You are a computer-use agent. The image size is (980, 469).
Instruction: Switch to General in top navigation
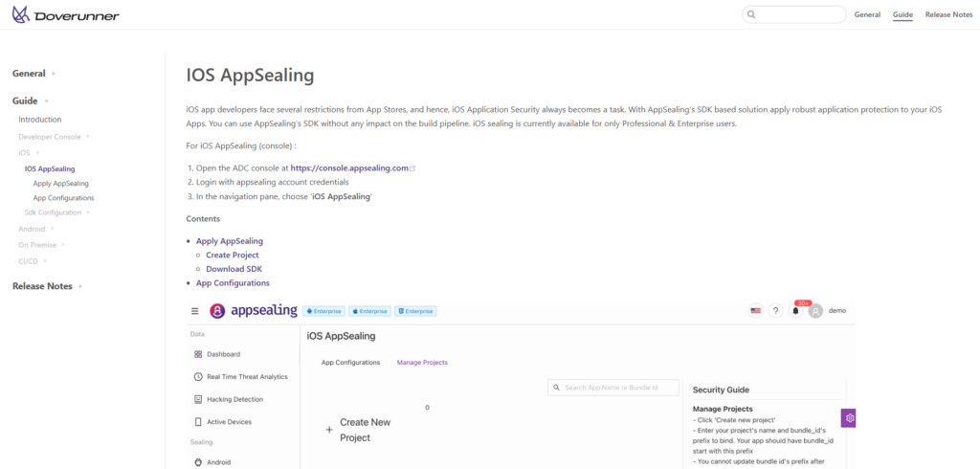867,14
